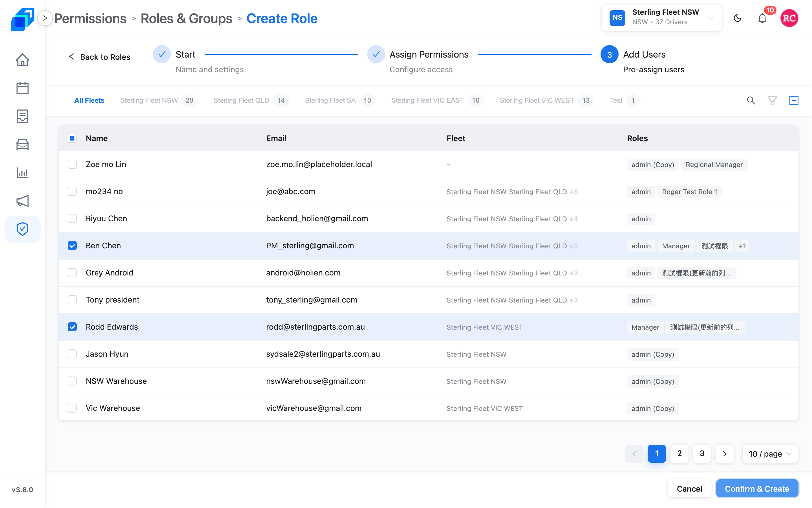
Task: Click the search magnifier icon
Action: coord(751,100)
